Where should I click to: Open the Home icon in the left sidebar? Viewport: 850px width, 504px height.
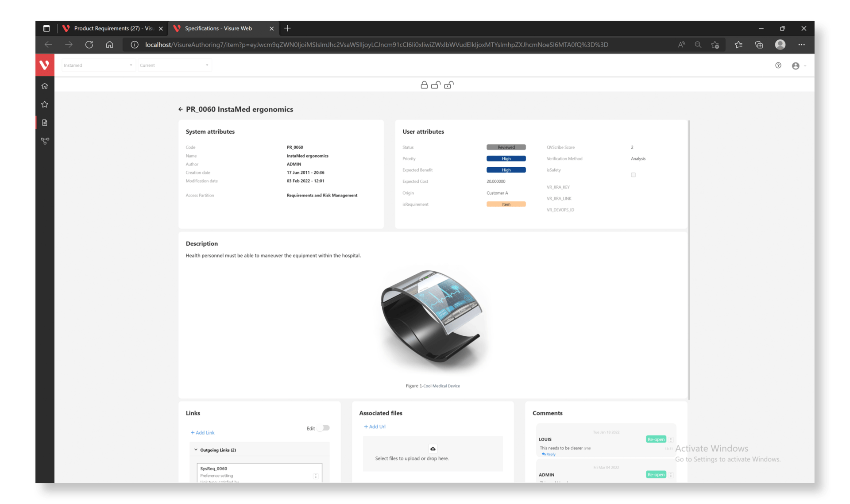[45, 86]
